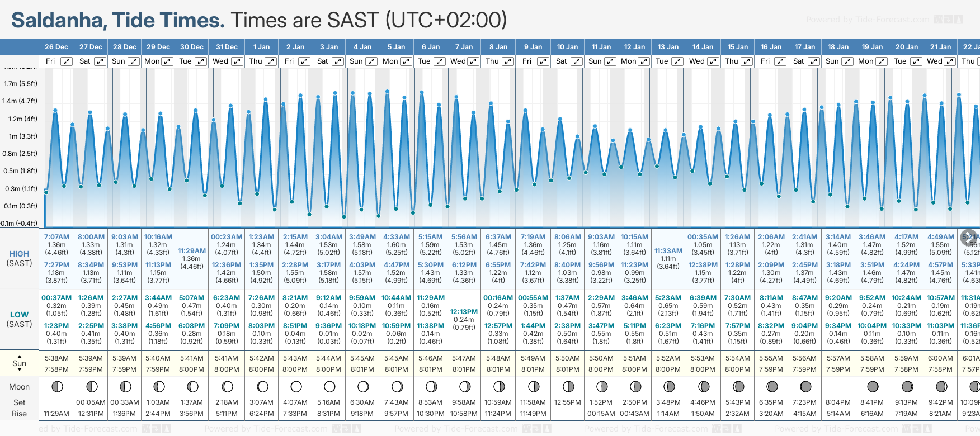
Task: Select the 10 Jan date header
Action: [567, 47]
